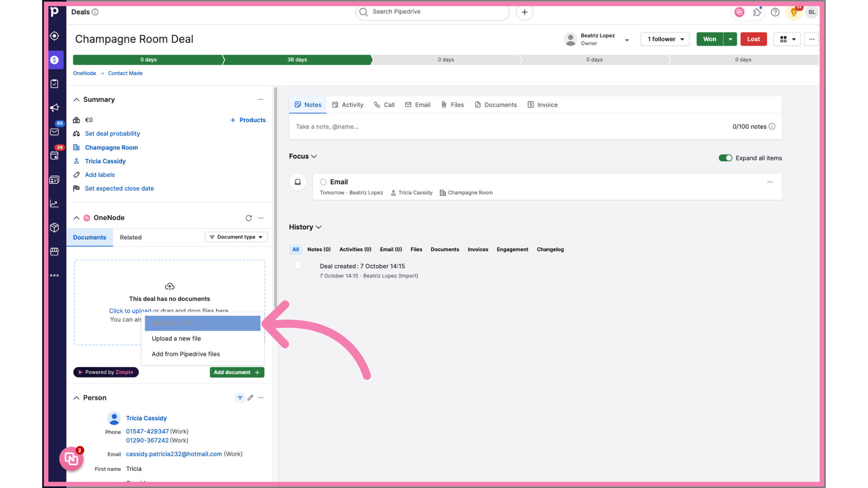Toggle Expand all items switch
Viewport: 868px width, 488px height.
[726, 158]
